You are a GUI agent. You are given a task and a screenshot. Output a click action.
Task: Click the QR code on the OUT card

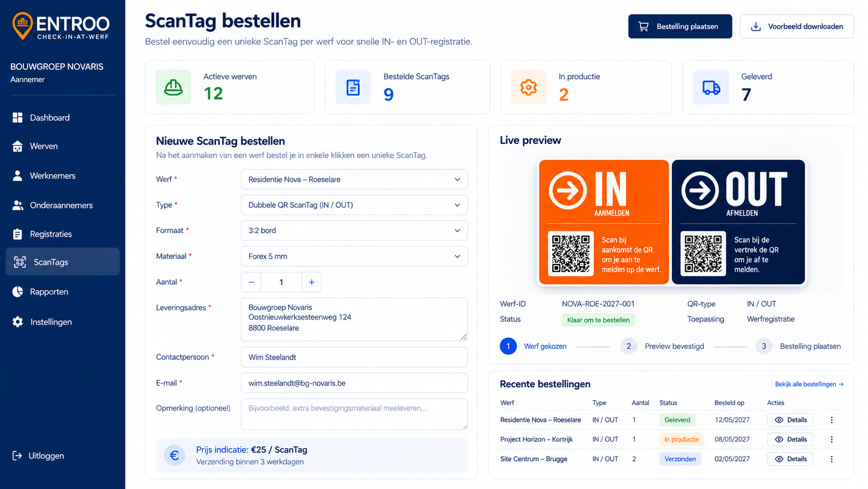click(x=703, y=254)
